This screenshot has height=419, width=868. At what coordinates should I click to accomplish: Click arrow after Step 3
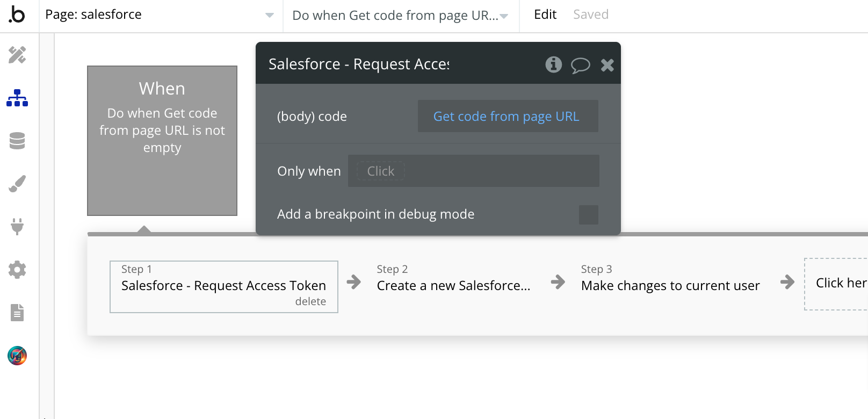(787, 281)
